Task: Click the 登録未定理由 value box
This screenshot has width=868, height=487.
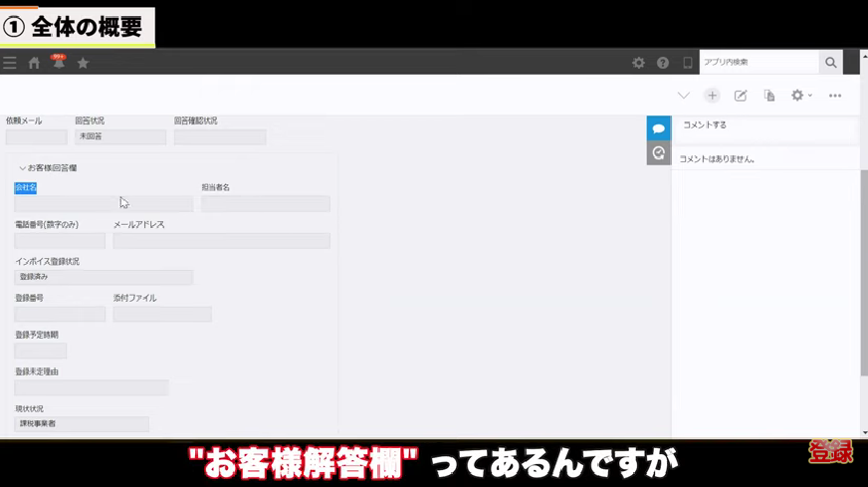Action: [x=92, y=387]
